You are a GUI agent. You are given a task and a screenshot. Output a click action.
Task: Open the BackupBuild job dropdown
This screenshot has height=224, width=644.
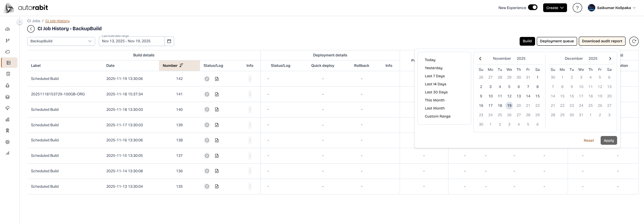pyautogui.click(x=61, y=41)
